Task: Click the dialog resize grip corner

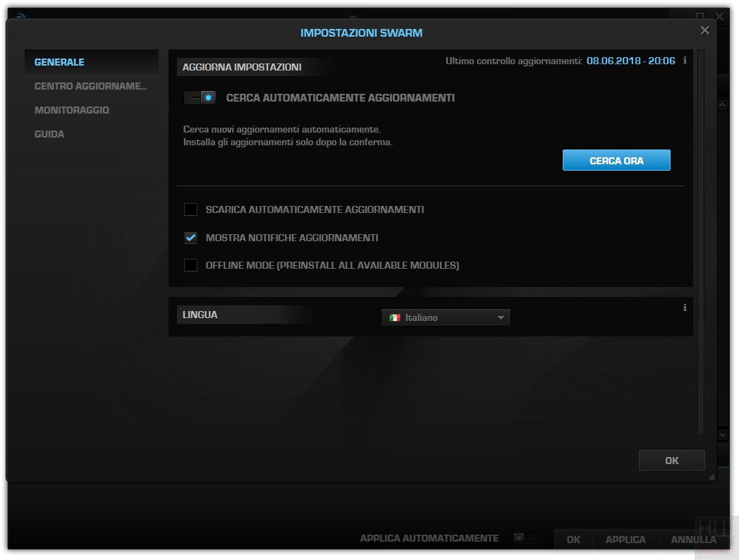Action: click(711, 477)
